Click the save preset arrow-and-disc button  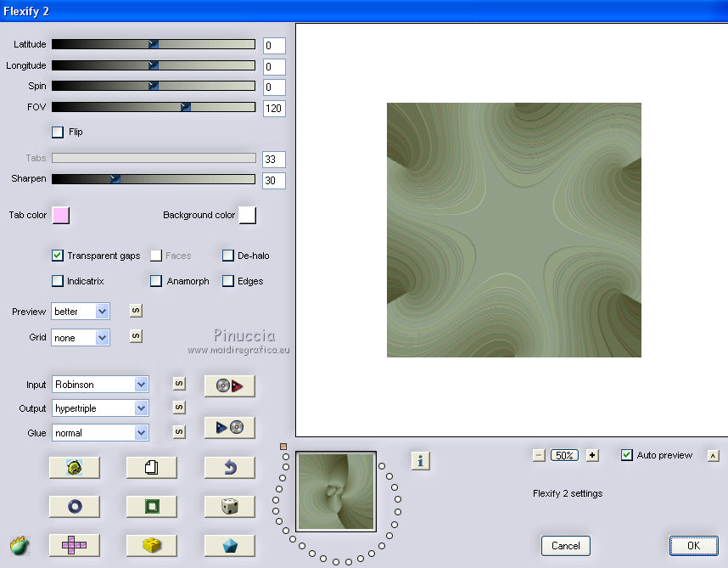[x=229, y=427]
